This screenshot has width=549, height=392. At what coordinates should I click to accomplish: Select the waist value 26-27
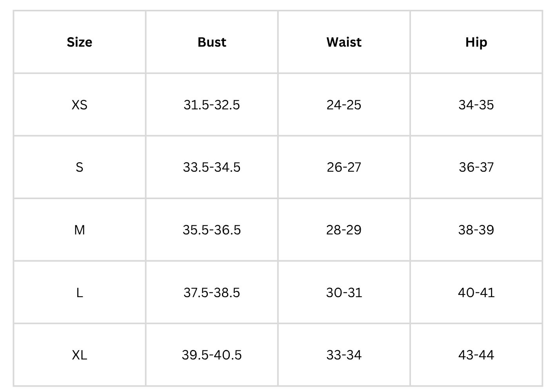[344, 167]
